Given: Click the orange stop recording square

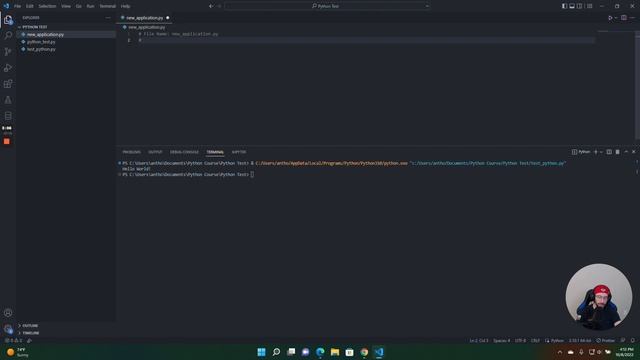Looking at the screenshot, I should coord(7,141).
